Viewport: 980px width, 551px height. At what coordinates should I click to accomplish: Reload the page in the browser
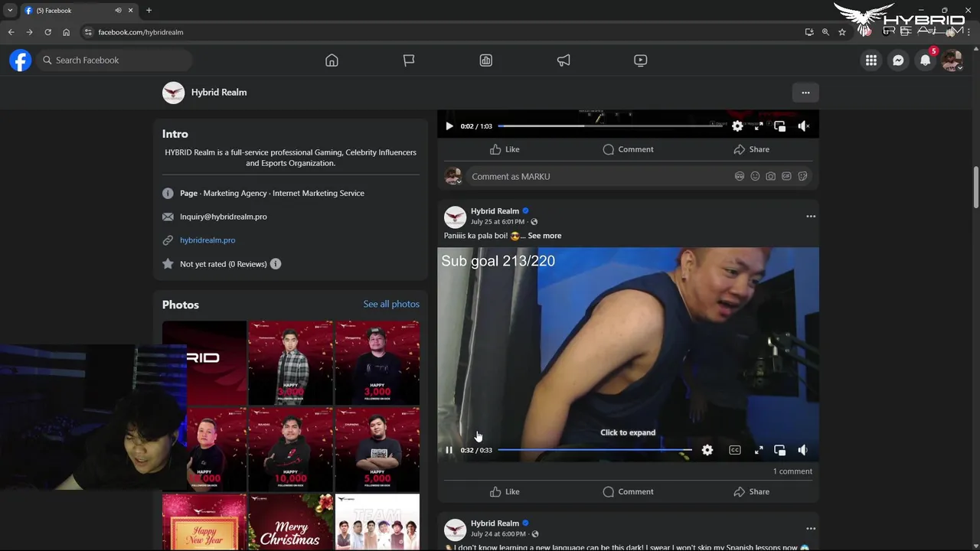point(47,32)
